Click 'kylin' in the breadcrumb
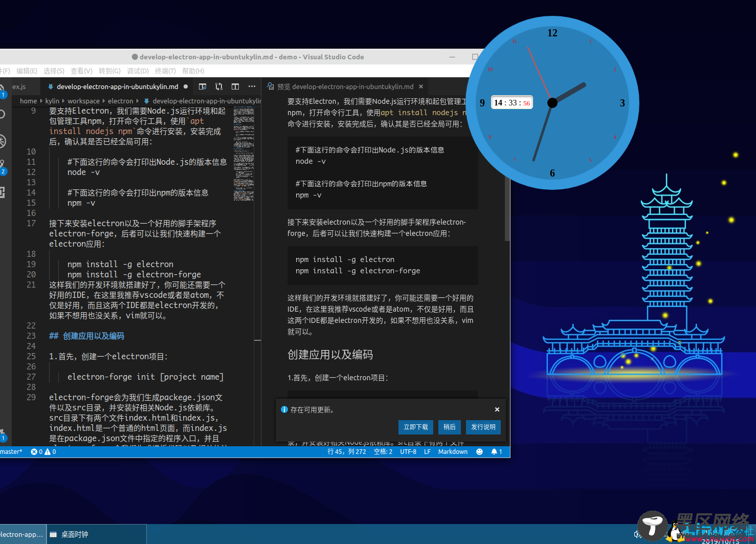The image size is (756, 544). tap(52, 101)
